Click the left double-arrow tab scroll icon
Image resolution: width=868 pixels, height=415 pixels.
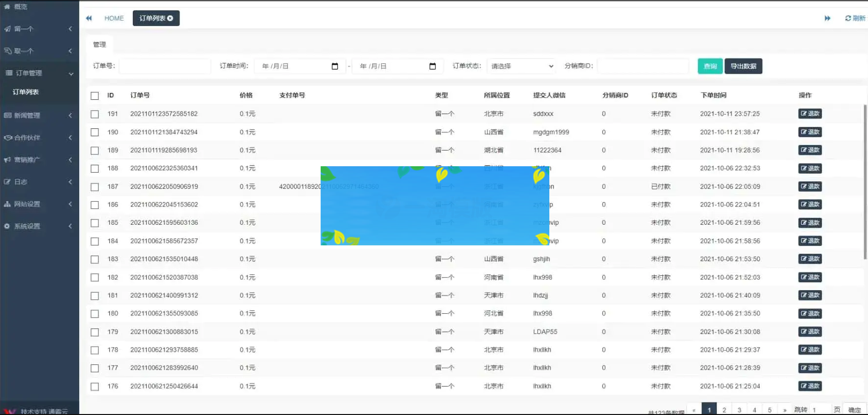89,18
